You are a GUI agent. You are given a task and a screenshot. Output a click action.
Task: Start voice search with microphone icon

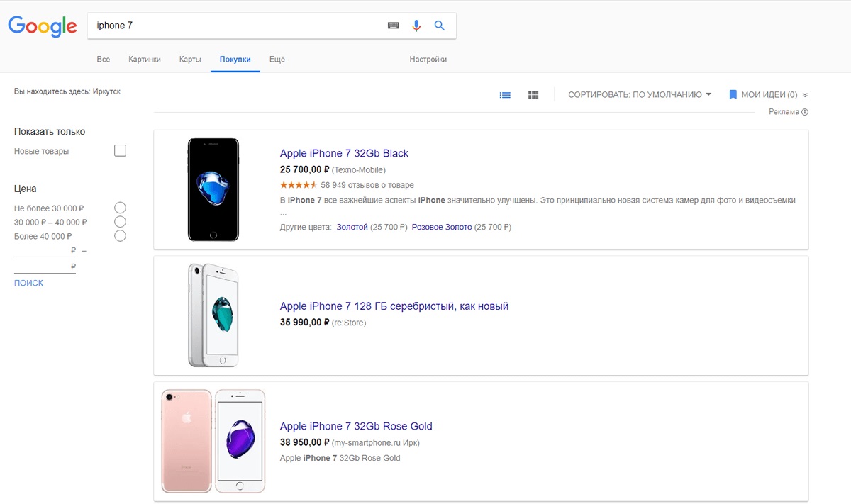[x=416, y=26]
